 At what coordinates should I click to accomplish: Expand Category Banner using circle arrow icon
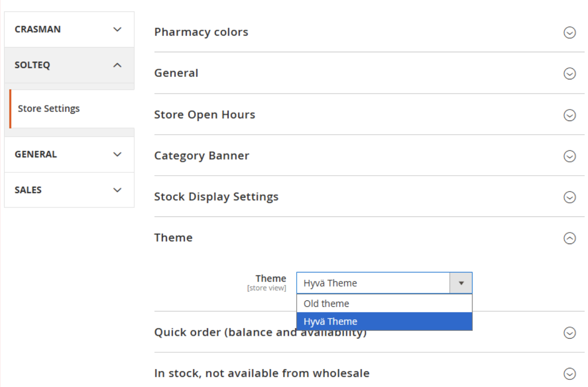click(569, 156)
